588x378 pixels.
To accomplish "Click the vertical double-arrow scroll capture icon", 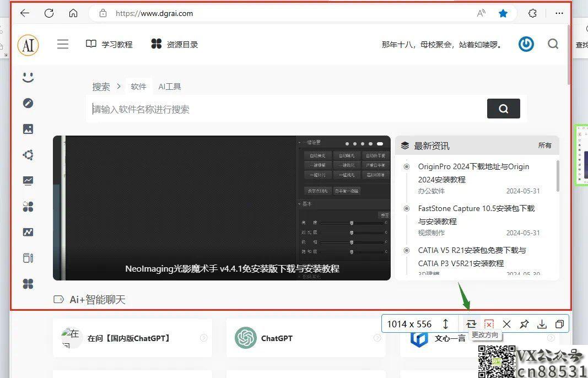I will point(445,324).
